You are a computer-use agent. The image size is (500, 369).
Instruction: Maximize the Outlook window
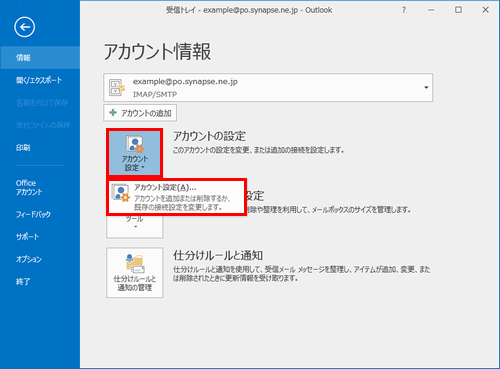459,10
